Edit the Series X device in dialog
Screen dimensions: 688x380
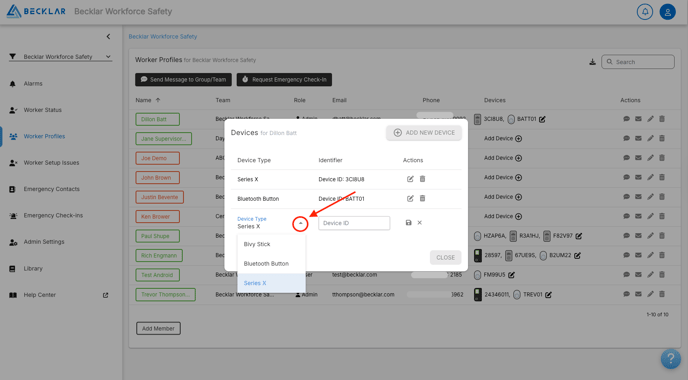(x=410, y=179)
